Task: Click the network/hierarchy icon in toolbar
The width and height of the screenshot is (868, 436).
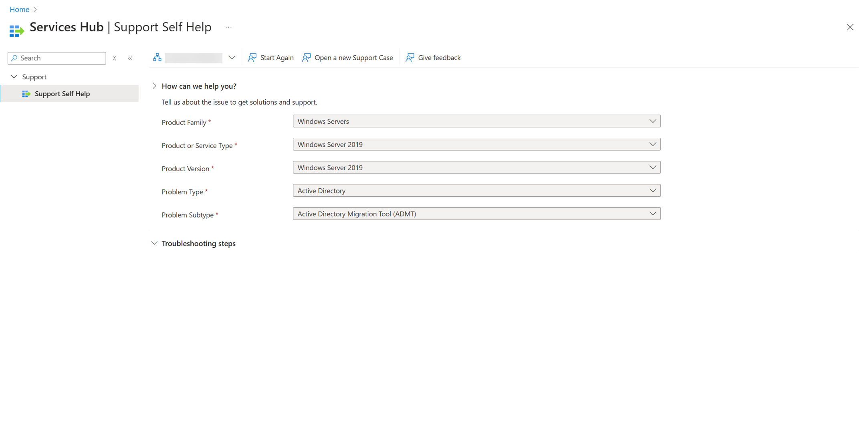Action: [157, 57]
